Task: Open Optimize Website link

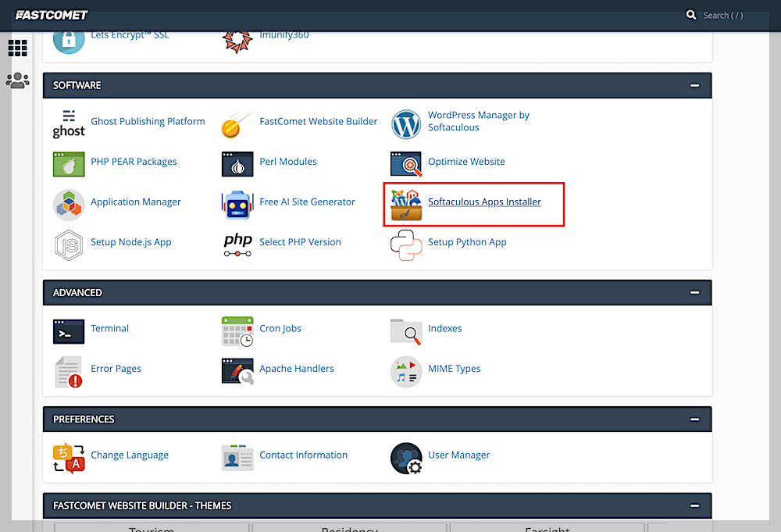Action: 466,162
